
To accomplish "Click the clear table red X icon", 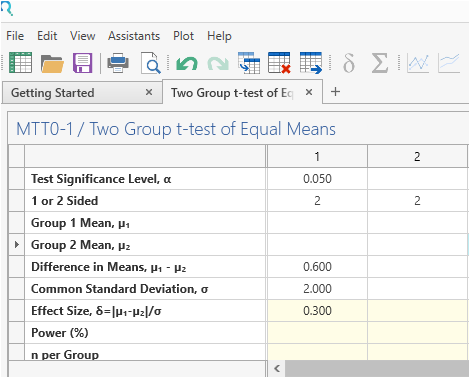I will point(279,63).
